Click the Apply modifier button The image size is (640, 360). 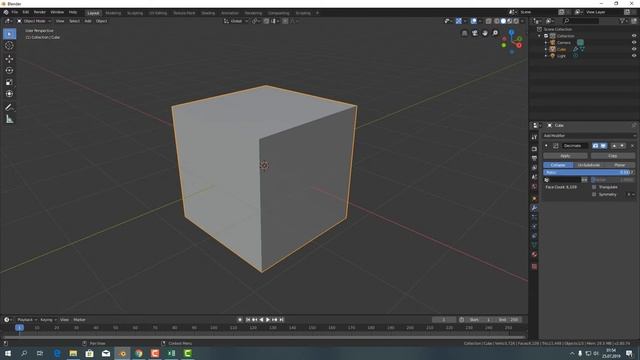[565, 156]
